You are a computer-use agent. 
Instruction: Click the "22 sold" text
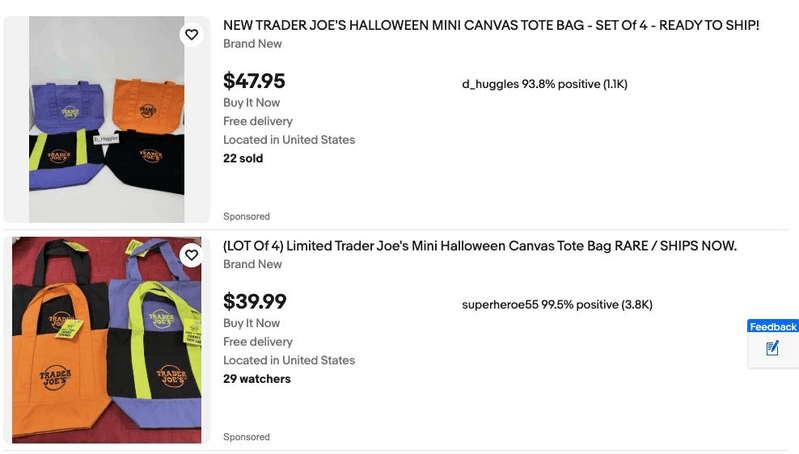243,158
